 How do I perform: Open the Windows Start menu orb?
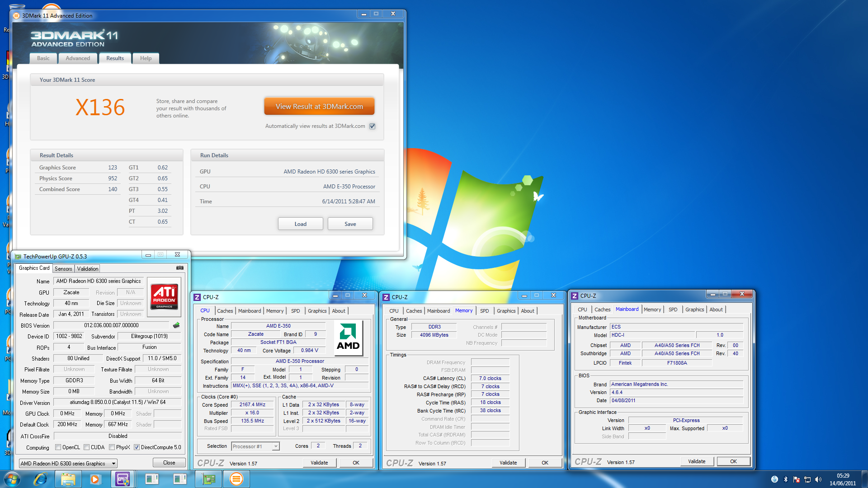12,479
